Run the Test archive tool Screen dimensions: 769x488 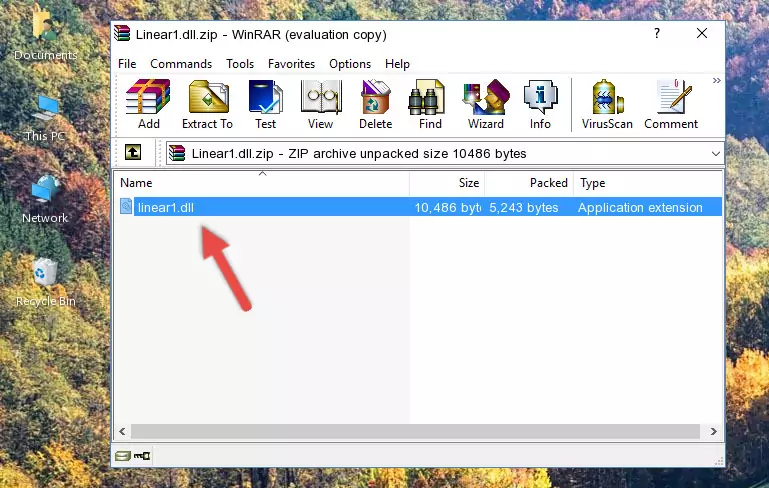pyautogui.click(x=265, y=104)
